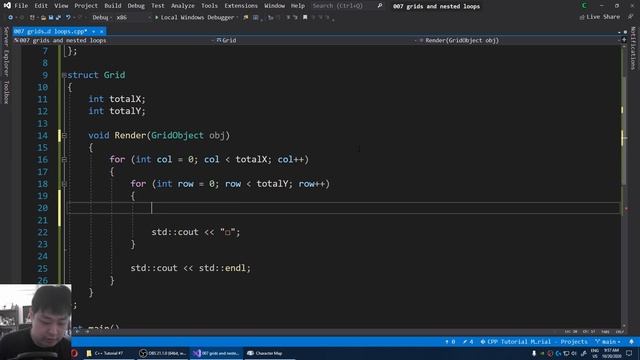Click the save file icon
Viewport: 640px width, 360px height.
coord(51,18)
